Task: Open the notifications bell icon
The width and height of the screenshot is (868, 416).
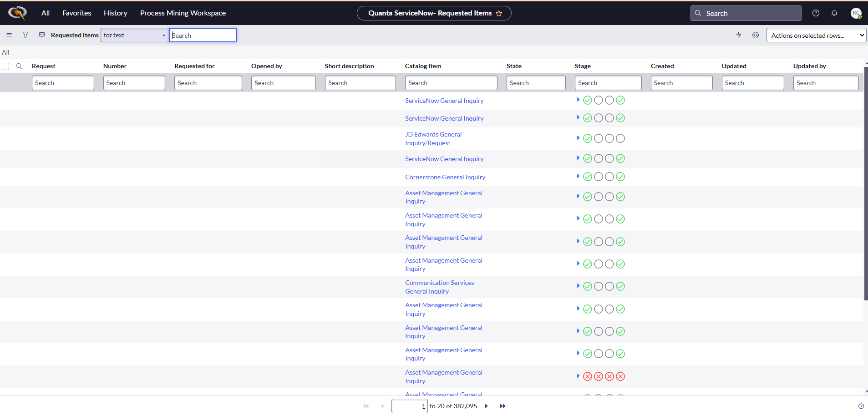Action: pyautogui.click(x=834, y=13)
